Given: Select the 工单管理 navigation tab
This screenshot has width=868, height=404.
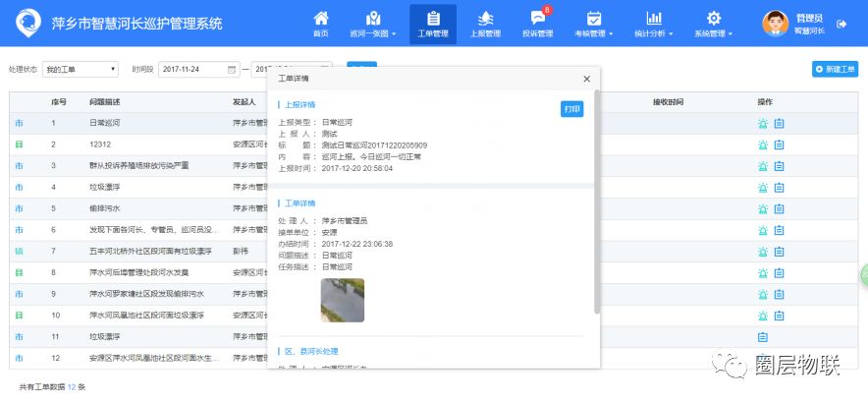Looking at the screenshot, I should coord(433,24).
